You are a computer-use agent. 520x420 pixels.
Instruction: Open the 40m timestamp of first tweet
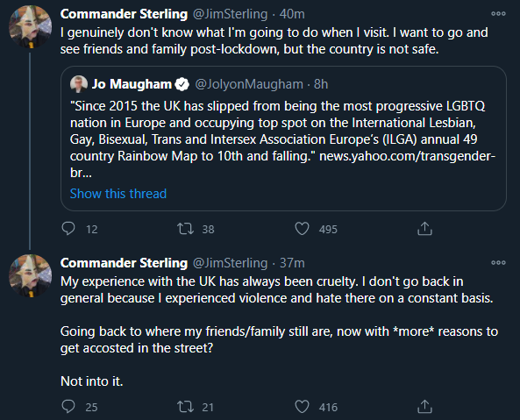click(x=292, y=14)
